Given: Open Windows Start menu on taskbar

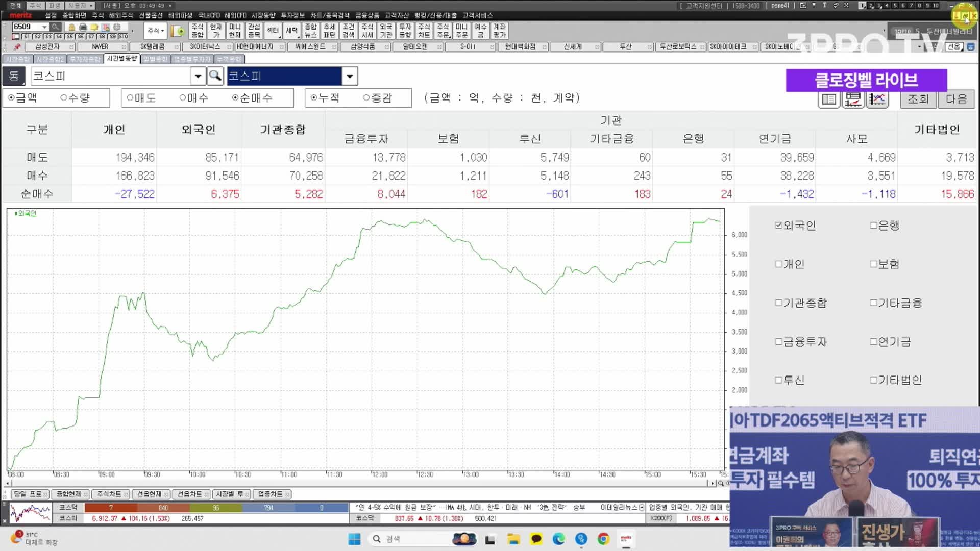Looking at the screenshot, I should (354, 539).
